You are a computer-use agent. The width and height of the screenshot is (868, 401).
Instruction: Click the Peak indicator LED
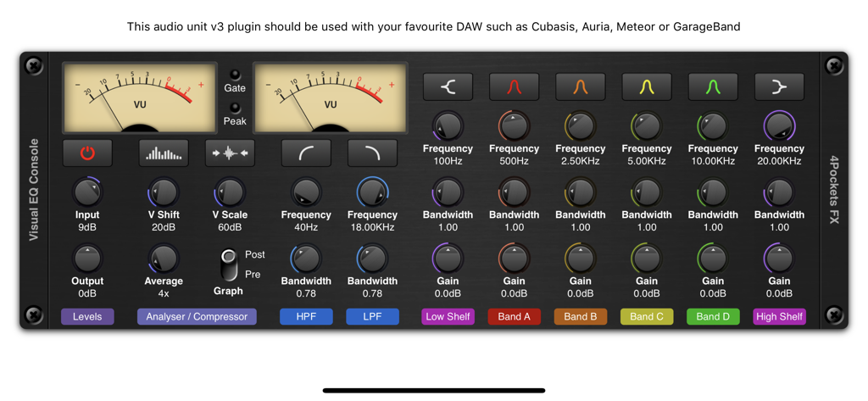236,108
